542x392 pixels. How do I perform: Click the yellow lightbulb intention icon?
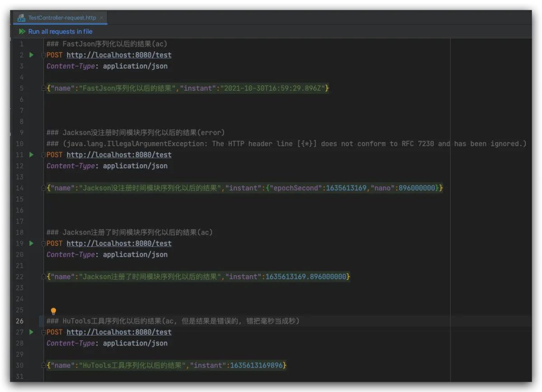(53, 311)
